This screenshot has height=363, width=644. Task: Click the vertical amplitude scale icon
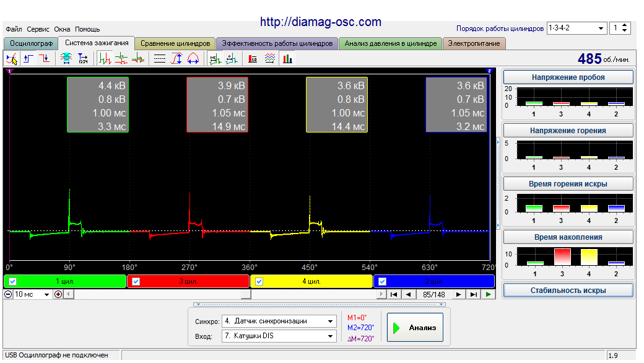(176, 59)
